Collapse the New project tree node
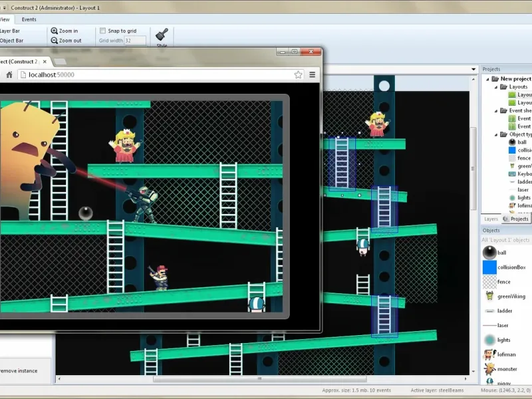 pos(487,79)
